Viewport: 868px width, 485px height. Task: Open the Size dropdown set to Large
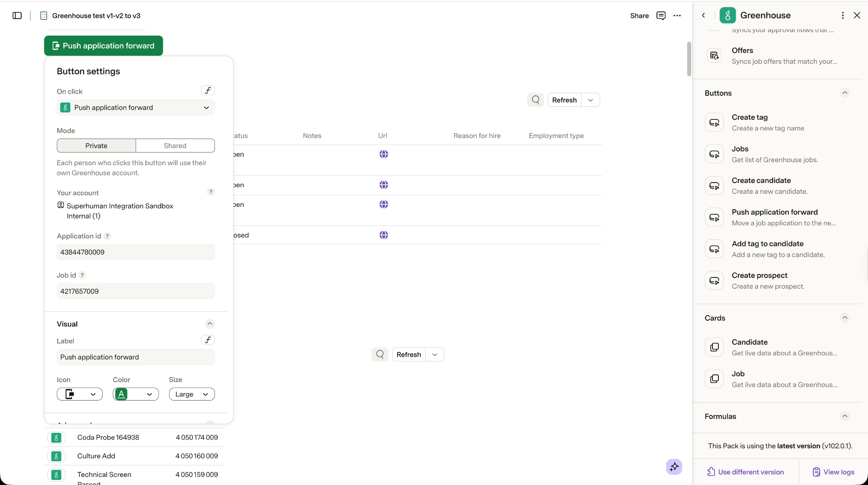click(x=192, y=394)
